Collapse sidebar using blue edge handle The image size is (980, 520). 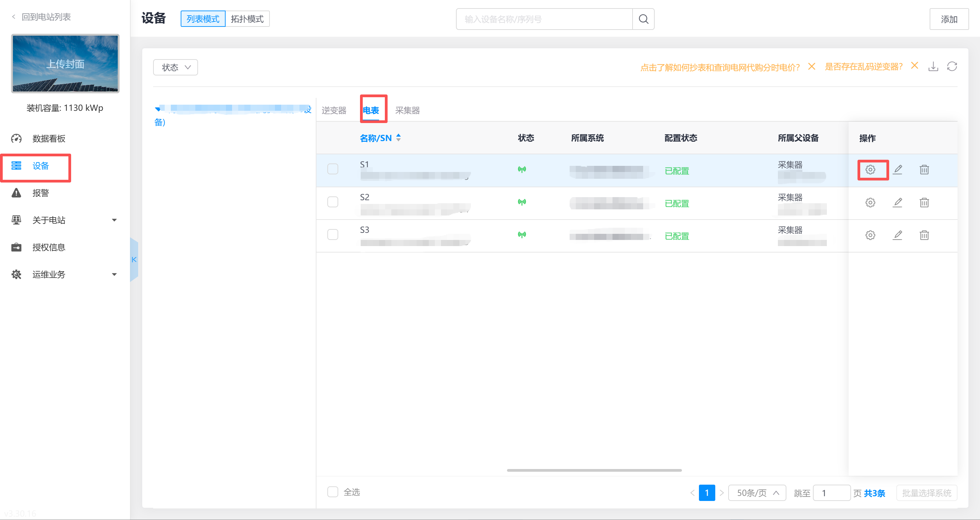[134, 260]
